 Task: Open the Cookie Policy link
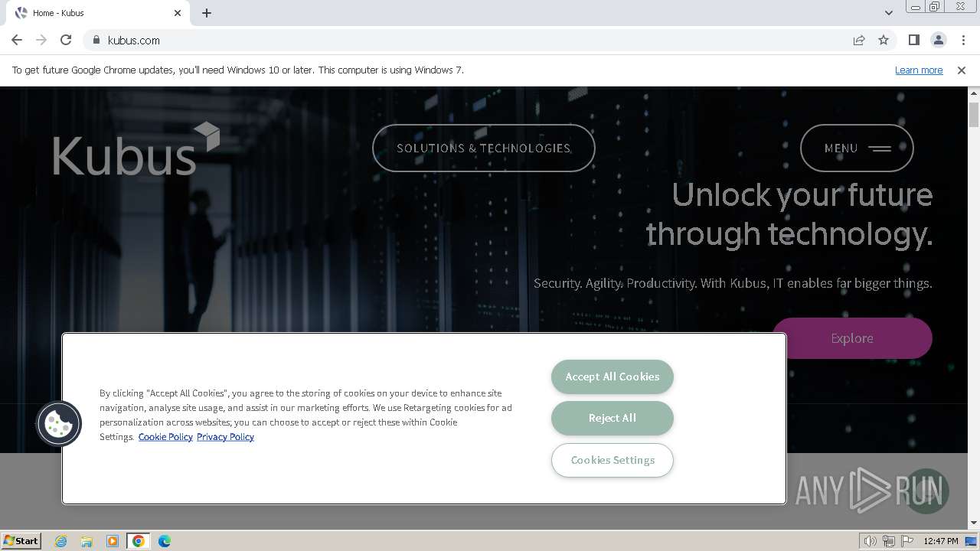[165, 437]
